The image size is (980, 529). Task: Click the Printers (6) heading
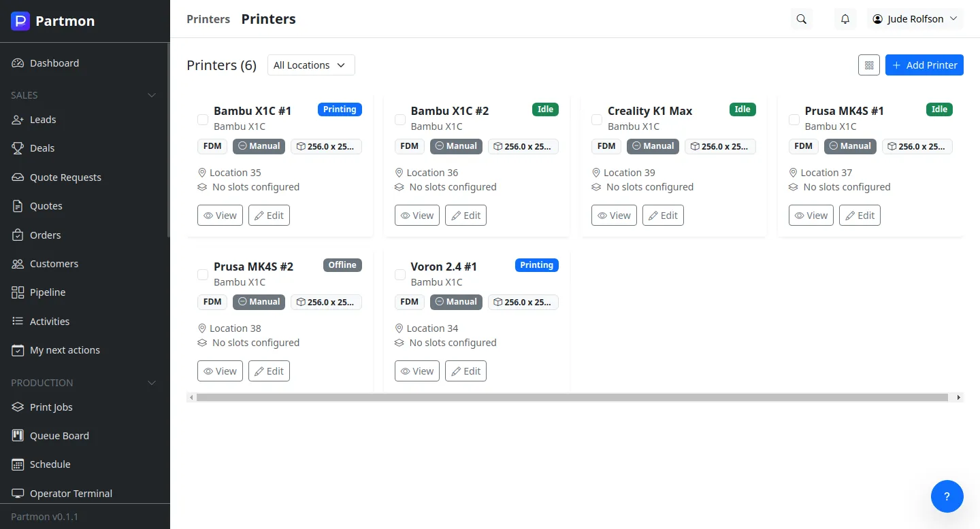pyautogui.click(x=222, y=65)
